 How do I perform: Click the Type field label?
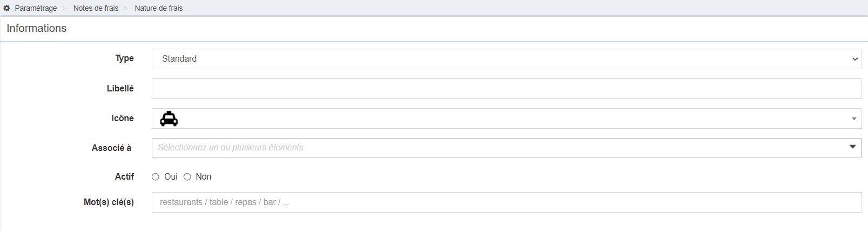click(x=124, y=58)
